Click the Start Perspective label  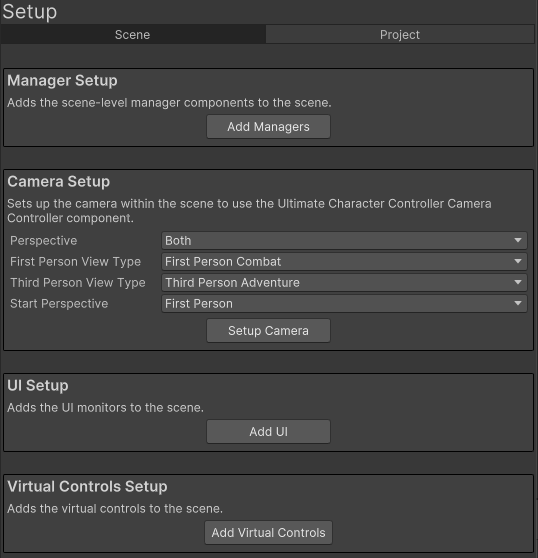(x=59, y=304)
